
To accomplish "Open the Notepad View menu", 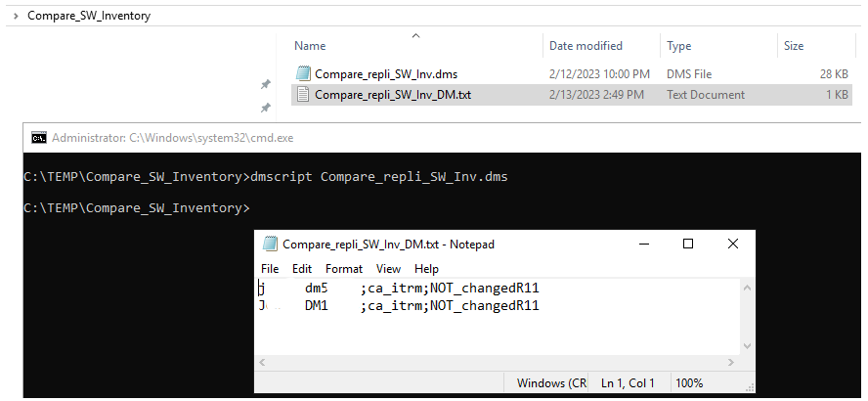I will [x=388, y=268].
